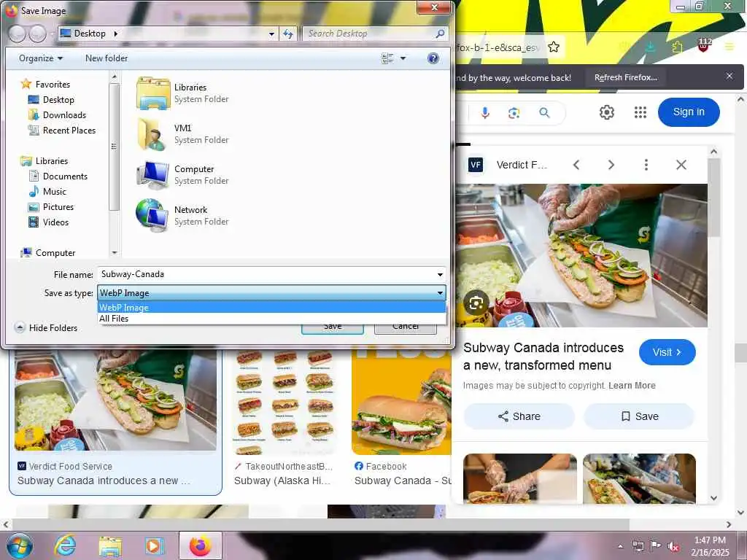The image size is (747, 560).
Task: Click the Visit button for Subway Canada article
Action: pyautogui.click(x=667, y=352)
